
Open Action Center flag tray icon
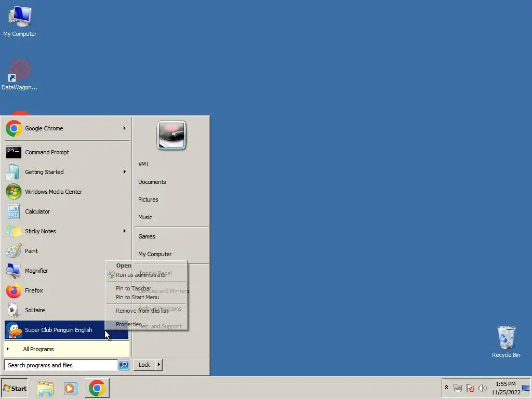(470, 388)
